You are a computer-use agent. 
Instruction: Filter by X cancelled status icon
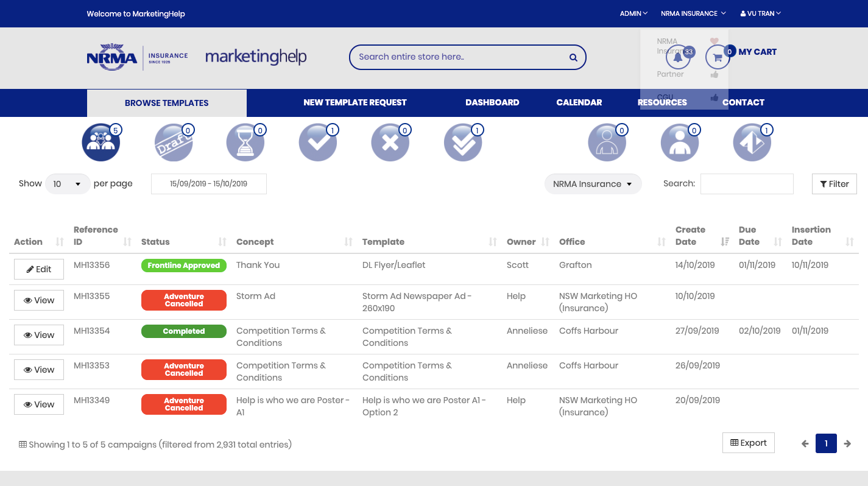(x=390, y=143)
